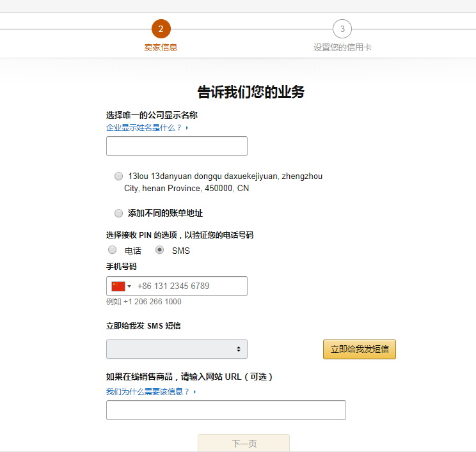476x452 pixels.
Task: Select the 添加不同的账单地址 radio option
Action: (119, 214)
